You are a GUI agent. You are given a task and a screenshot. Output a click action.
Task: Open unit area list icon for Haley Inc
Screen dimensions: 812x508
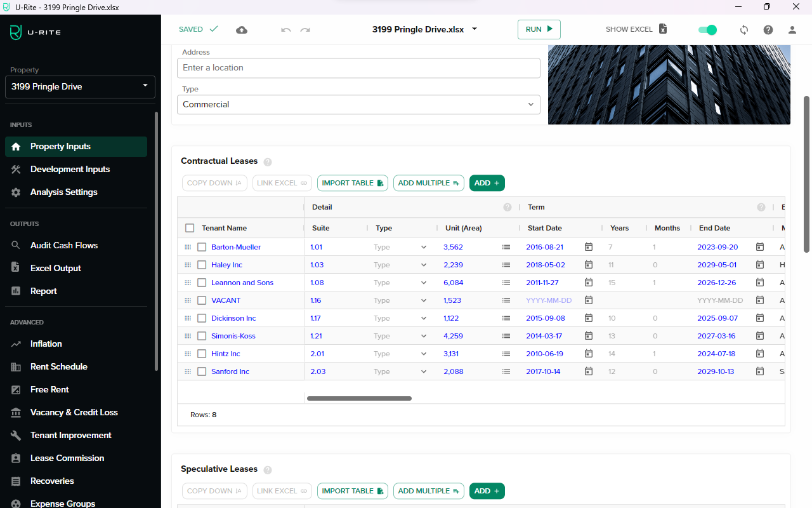point(506,265)
